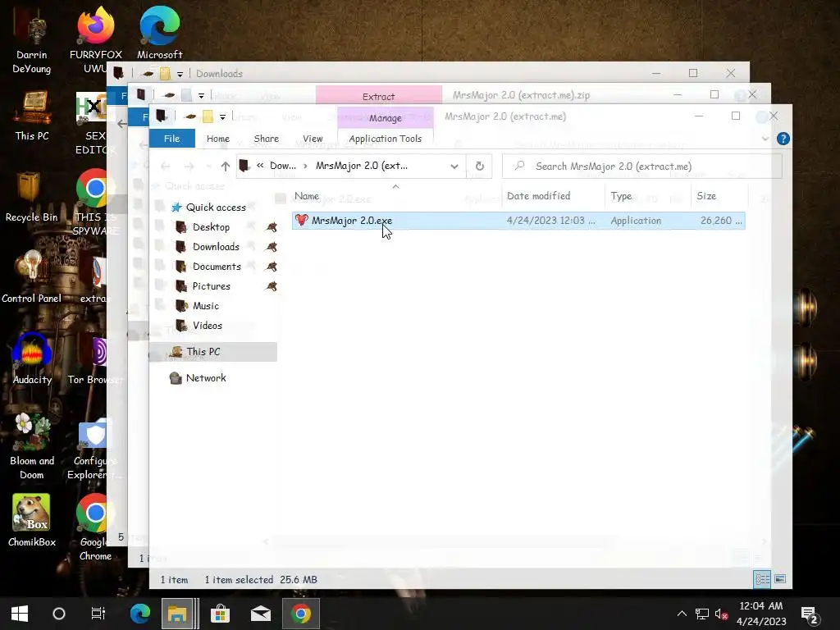This screenshot has height=630, width=840.
Task: Open Downloads in navigation pane
Action: pyautogui.click(x=216, y=247)
